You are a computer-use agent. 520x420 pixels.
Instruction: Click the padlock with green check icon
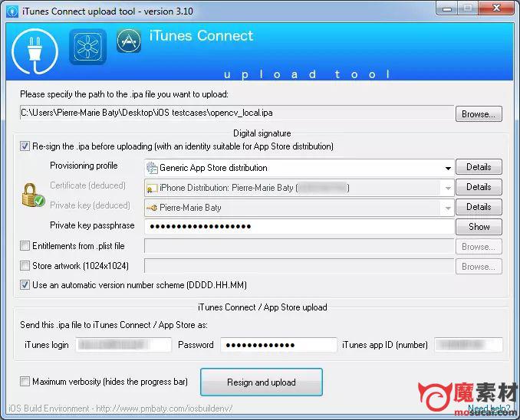pyautogui.click(x=33, y=195)
